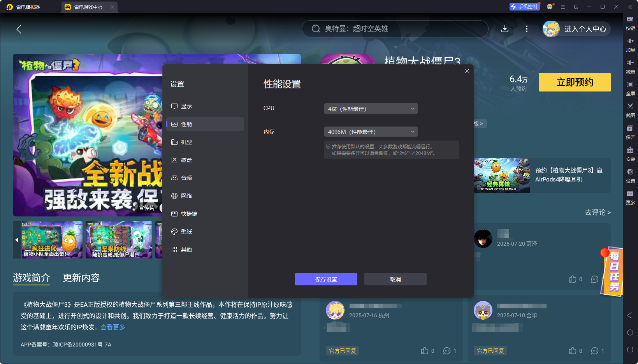Screen dimensions: 638x364
Task: Open the 截图 screenshot tool in sidebar
Action: pos(631,110)
